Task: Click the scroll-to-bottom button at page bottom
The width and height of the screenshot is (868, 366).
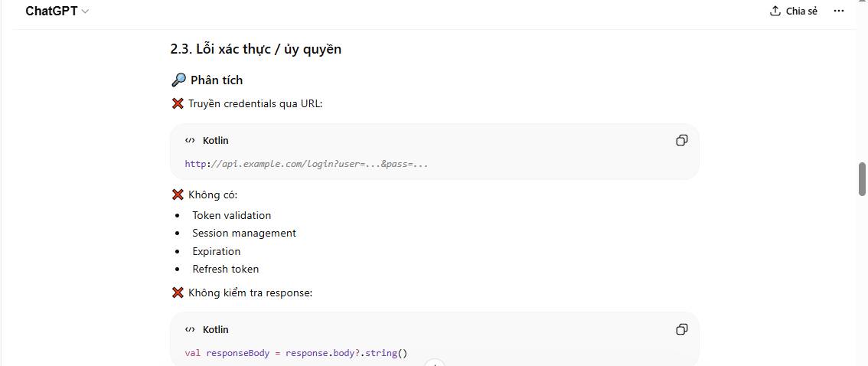Action: 434,362
